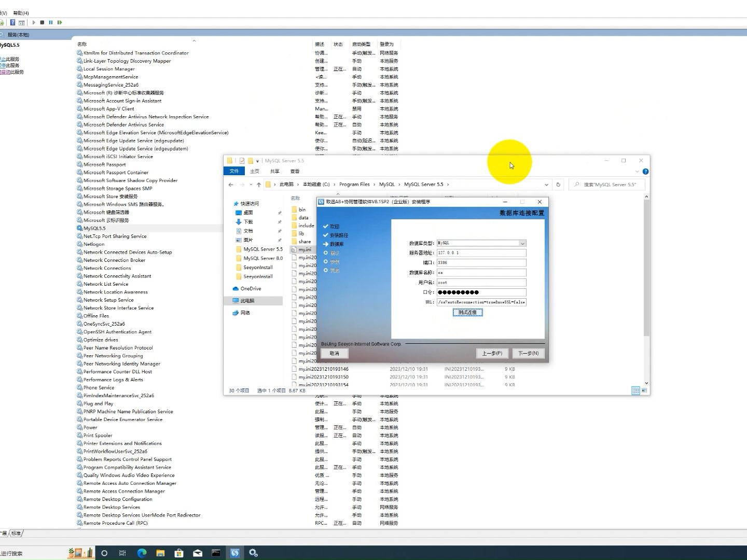Expand the Explorer ribbon chevron
The image size is (747, 560).
tap(637, 172)
